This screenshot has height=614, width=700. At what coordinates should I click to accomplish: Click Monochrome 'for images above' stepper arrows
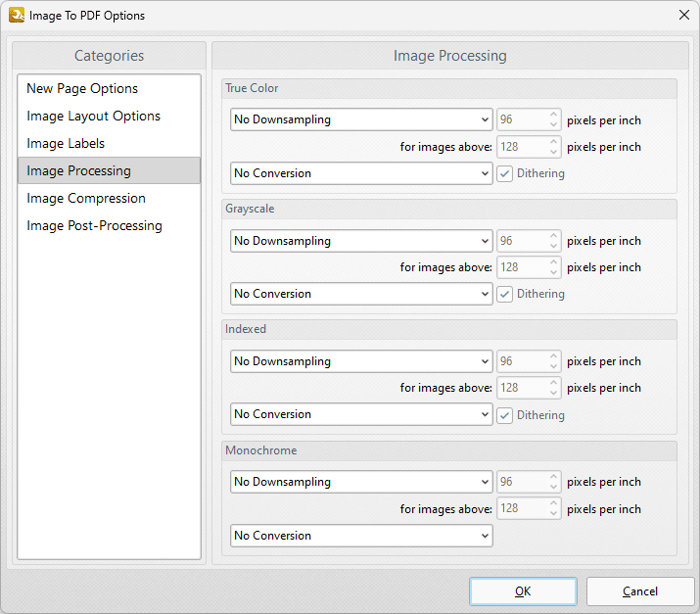[554, 509]
